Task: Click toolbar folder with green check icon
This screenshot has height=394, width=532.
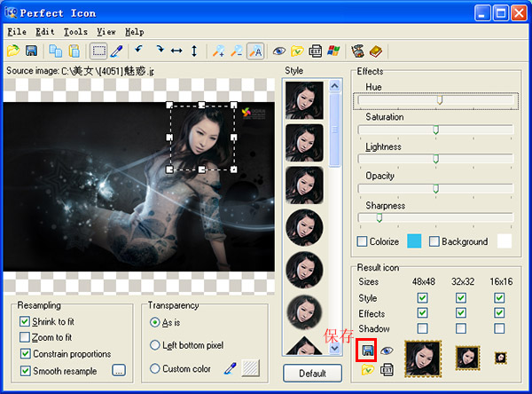Action: 297,51
